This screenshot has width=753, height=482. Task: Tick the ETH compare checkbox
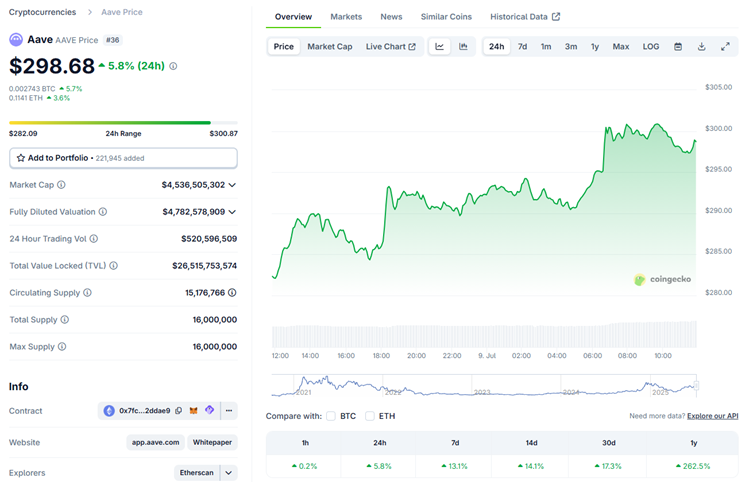[369, 416]
